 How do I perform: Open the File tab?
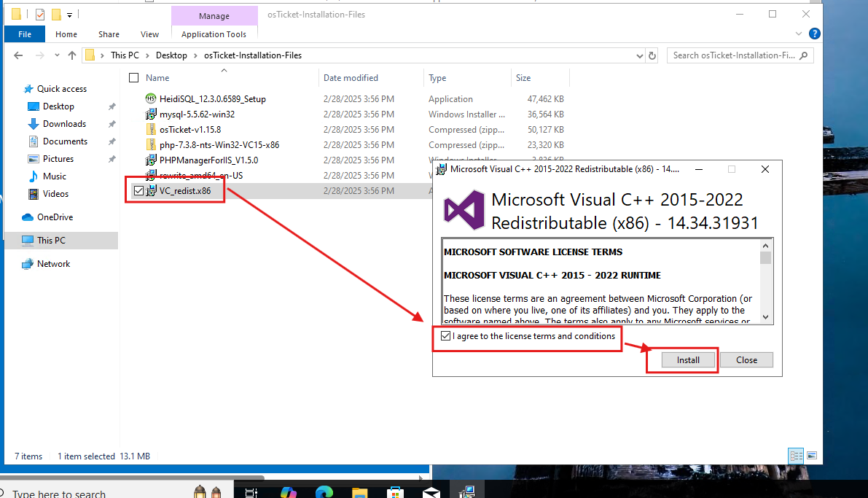coord(24,34)
